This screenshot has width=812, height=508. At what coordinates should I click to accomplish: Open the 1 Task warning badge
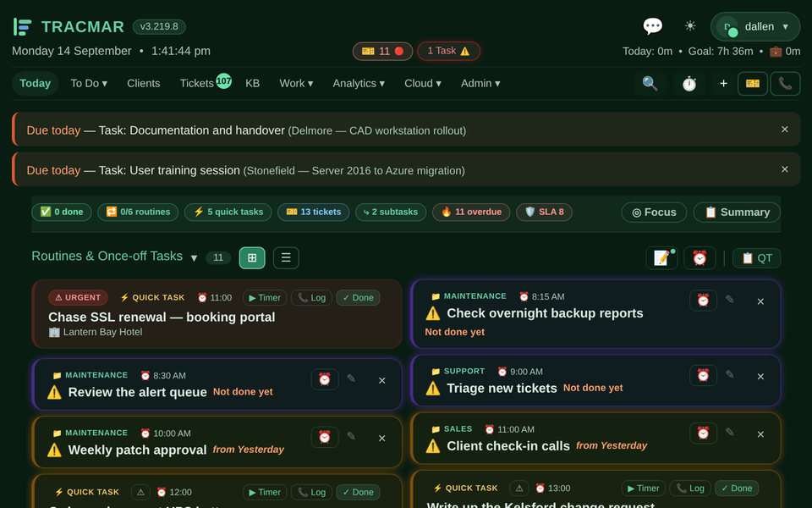point(448,51)
